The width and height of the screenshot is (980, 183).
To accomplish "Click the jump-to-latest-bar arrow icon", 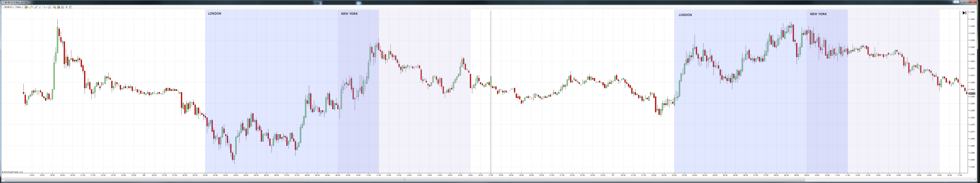I will [964, 13].
